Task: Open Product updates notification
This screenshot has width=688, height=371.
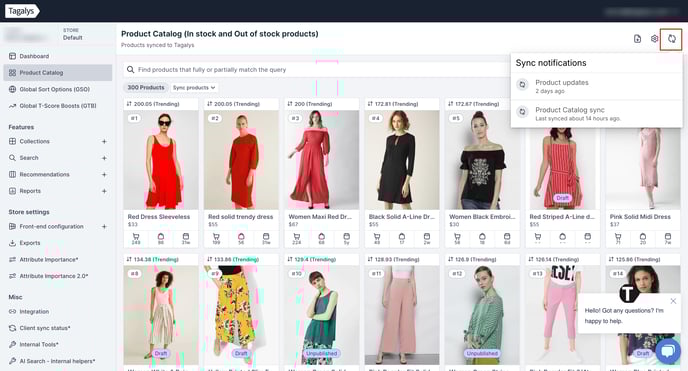Action: tap(596, 86)
